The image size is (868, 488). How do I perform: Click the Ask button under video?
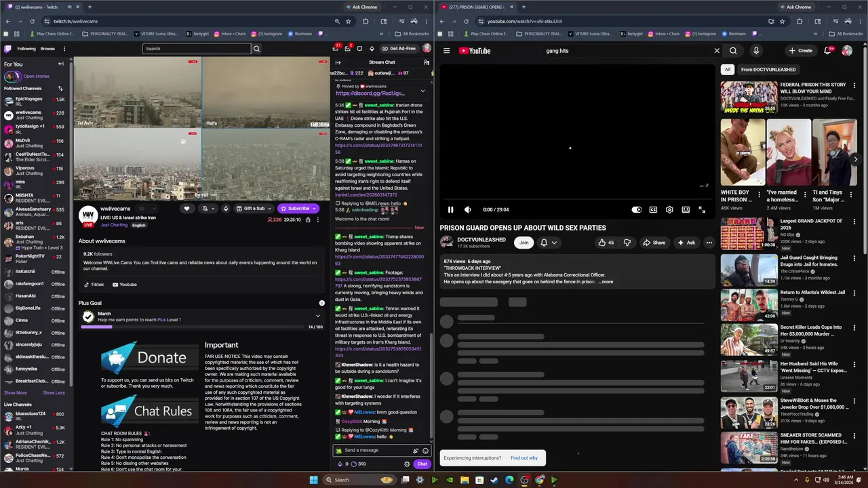[x=687, y=243]
